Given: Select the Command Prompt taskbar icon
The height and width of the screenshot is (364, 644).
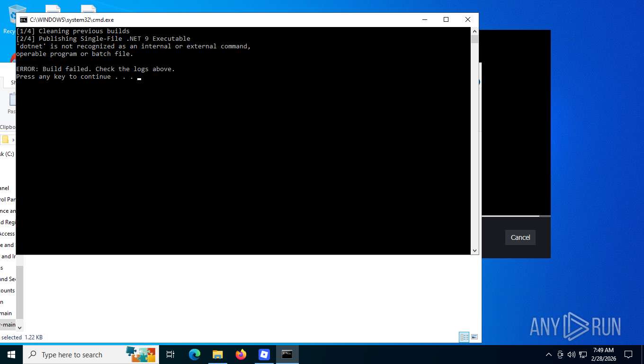Looking at the screenshot, I should tap(287, 355).
